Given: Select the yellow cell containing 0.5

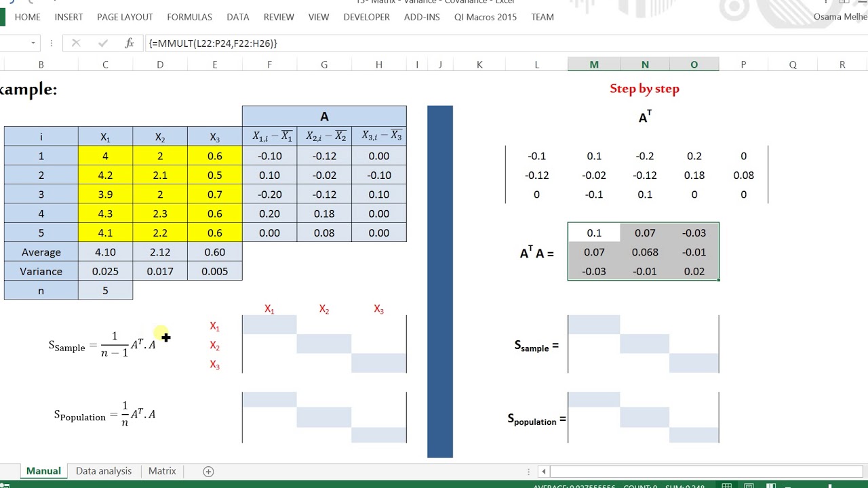Looking at the screenshot, I should [x=215, y=175].
